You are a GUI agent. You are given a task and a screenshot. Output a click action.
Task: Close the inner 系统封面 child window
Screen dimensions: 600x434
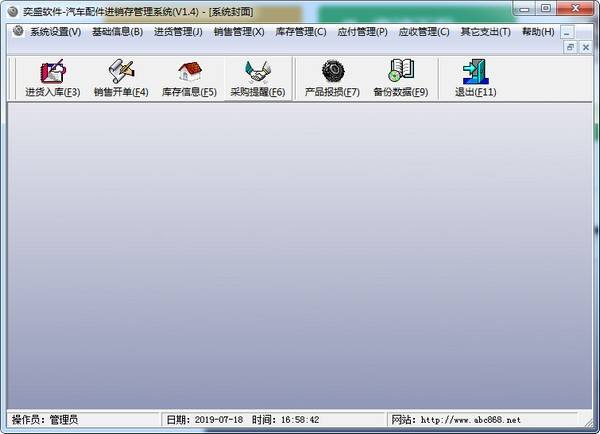pos(585,47)
